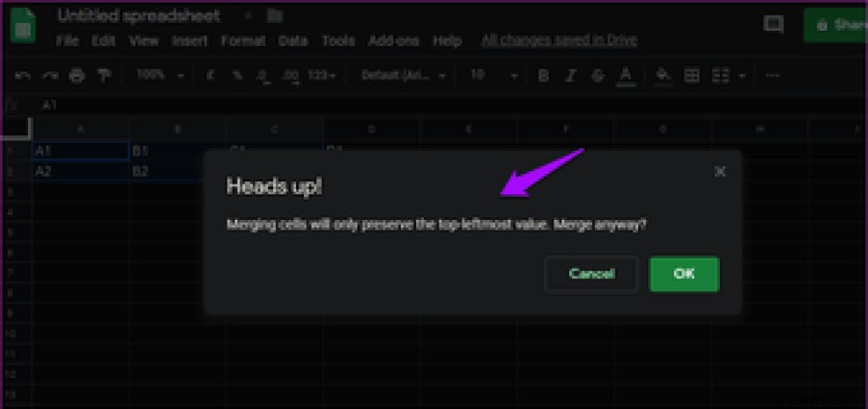Click the merge cells icon

click(x=720, y=76)
